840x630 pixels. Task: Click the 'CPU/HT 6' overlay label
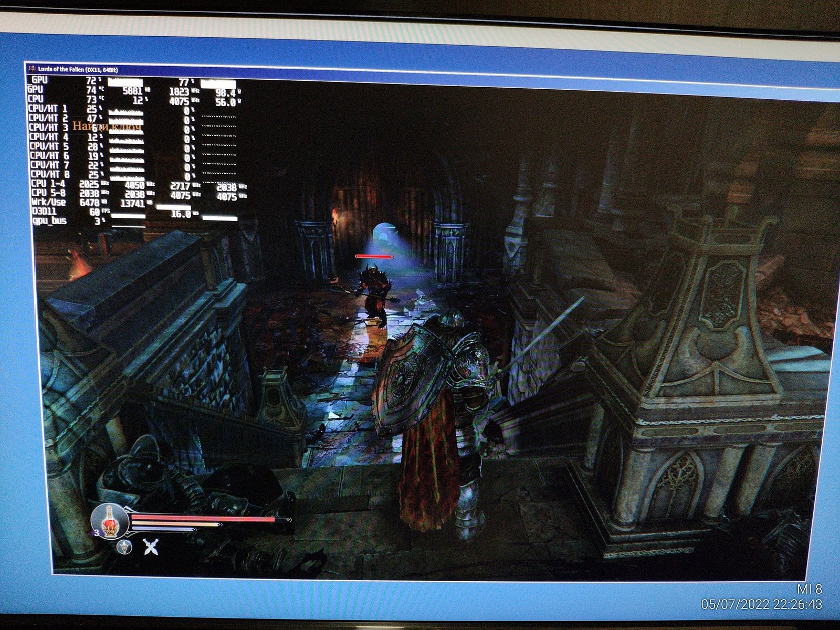pyautogui.click(x=49, y=156)
